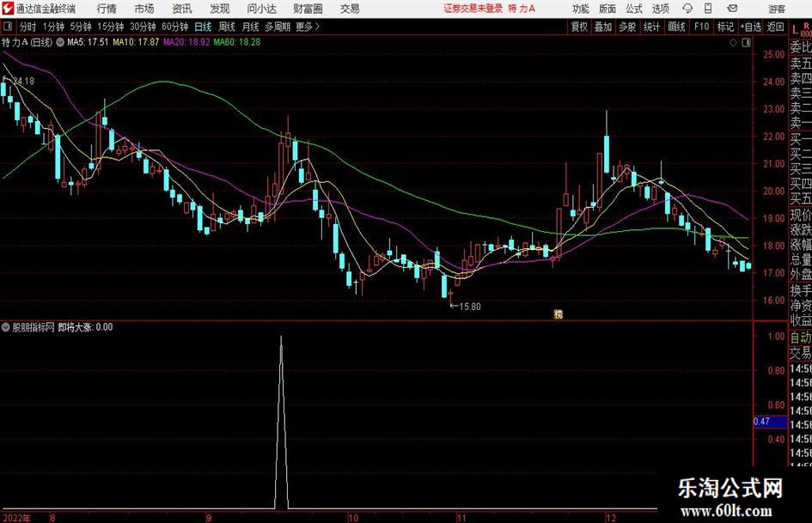Open the 交易 menu

(350, 9)
